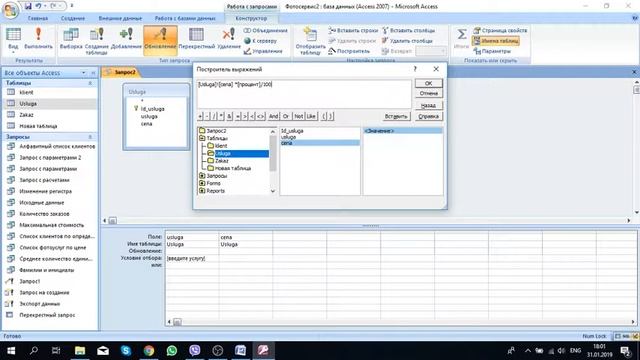Click Вставить in expression builder
This screenshot has width=640, height=360.
396,116
